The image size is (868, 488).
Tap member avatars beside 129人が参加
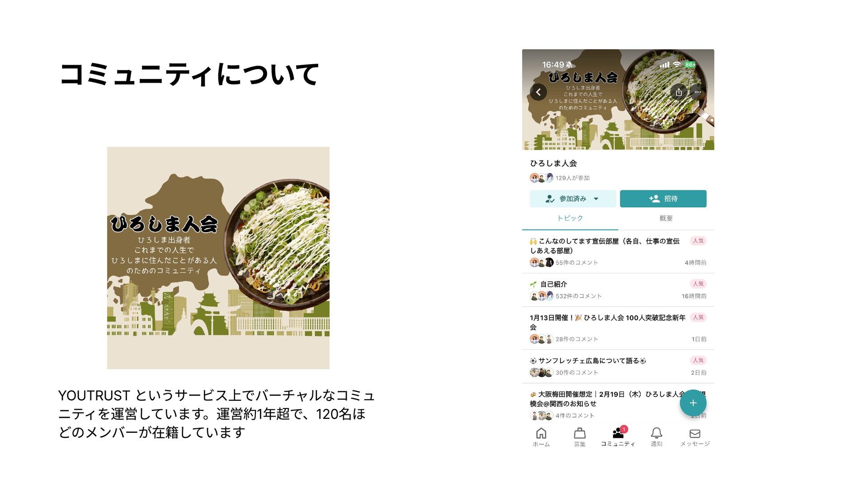click(x=542, y=178)
